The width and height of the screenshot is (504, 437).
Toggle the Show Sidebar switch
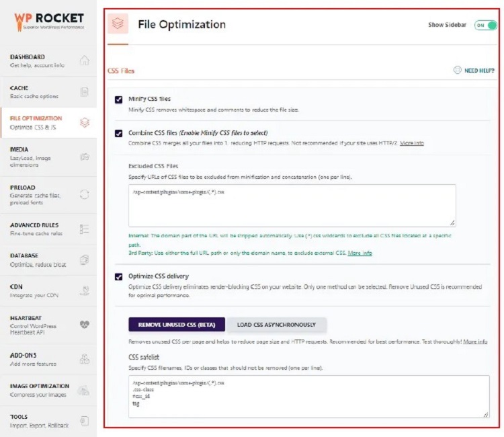tap(484, 25)
